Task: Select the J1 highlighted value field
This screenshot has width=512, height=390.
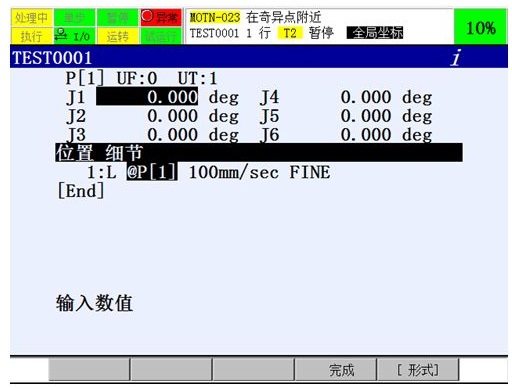Action: (x=147, y=97)
